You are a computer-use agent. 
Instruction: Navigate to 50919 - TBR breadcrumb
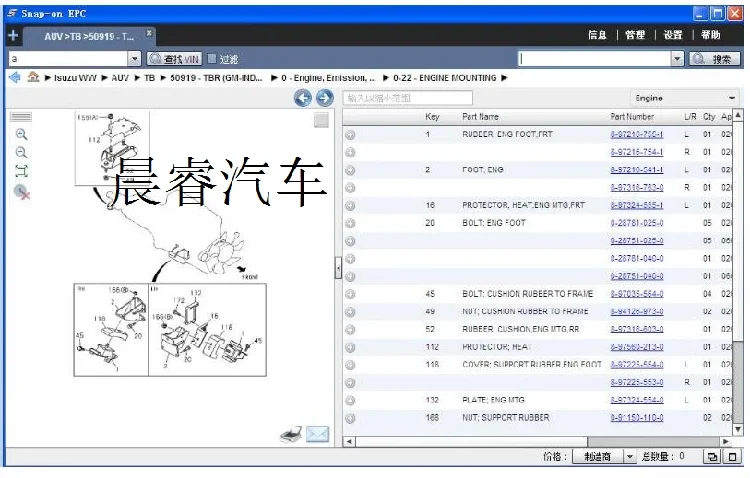(x=216, y=78)
